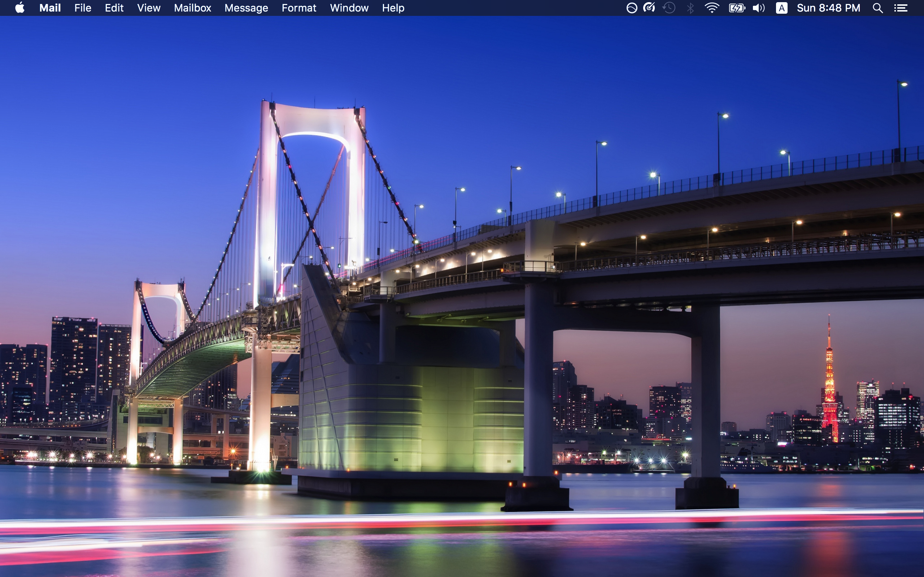The width and height of the screenshot is (924, 577).
Task: Open the View menu
Action: (149, 8)
